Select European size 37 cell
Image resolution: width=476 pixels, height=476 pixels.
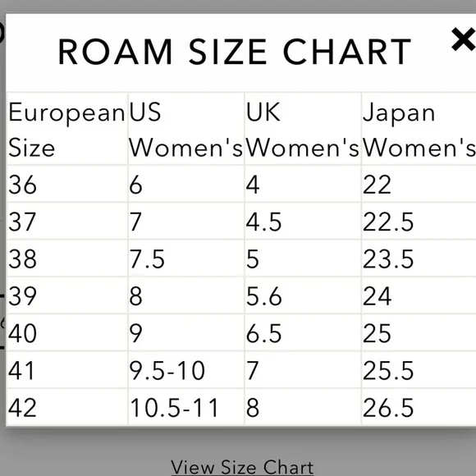click(67, 222)
